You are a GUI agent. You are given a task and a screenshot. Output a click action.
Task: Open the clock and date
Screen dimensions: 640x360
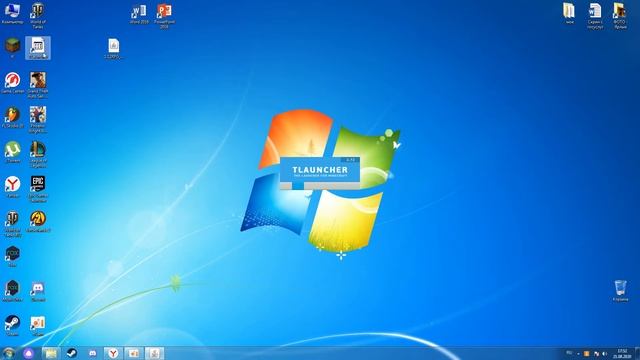tap(622, 353)
